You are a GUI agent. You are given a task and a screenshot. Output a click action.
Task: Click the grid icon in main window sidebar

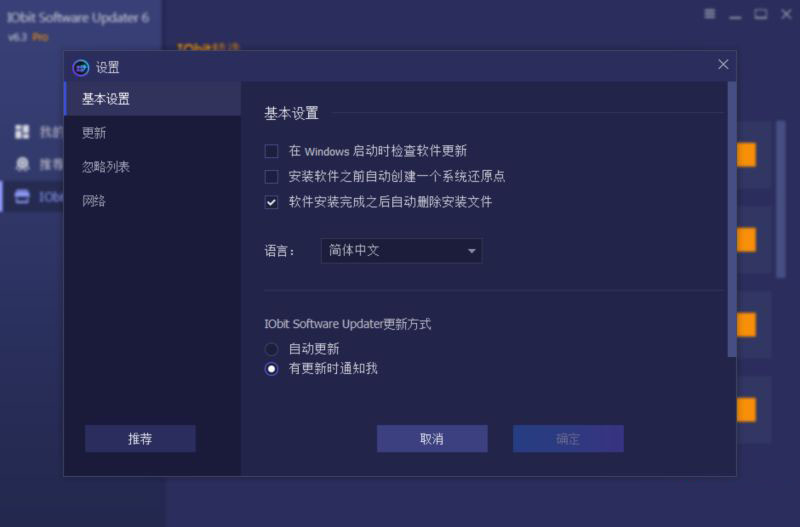pos(22,132)
